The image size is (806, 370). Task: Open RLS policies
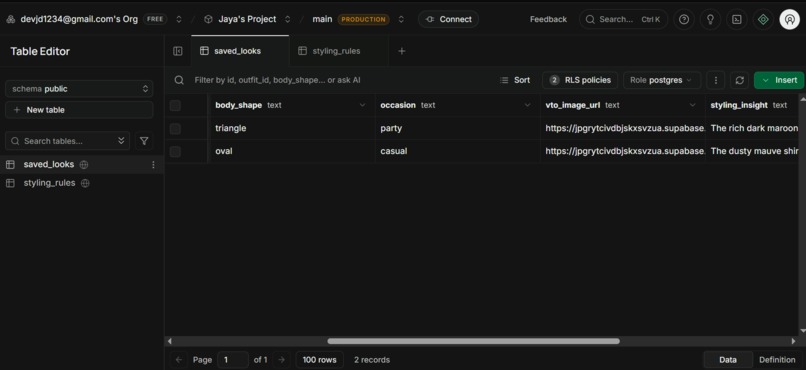580,80
